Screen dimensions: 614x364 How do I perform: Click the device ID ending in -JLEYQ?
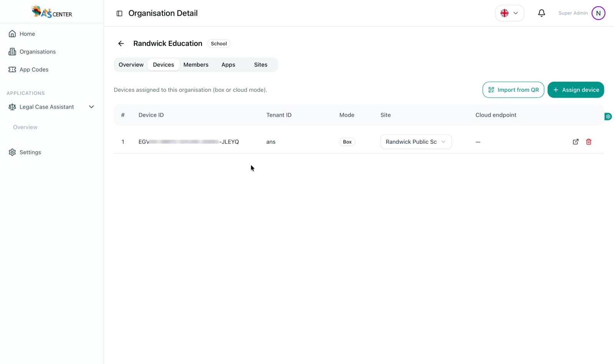[x=189, y=142]
